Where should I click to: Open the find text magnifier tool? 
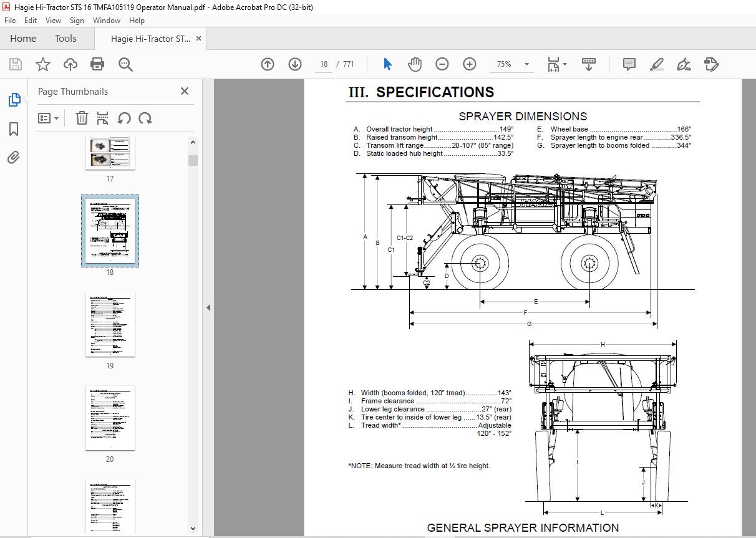point(125,64)
